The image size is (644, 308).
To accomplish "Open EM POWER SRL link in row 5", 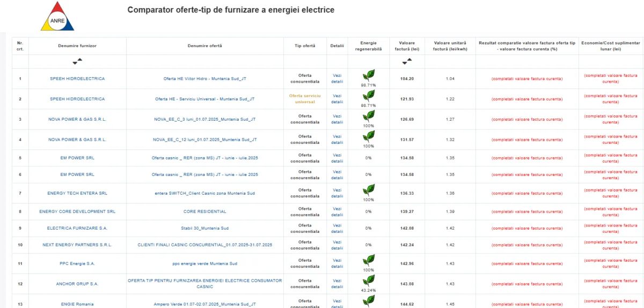I will [77, 158].
